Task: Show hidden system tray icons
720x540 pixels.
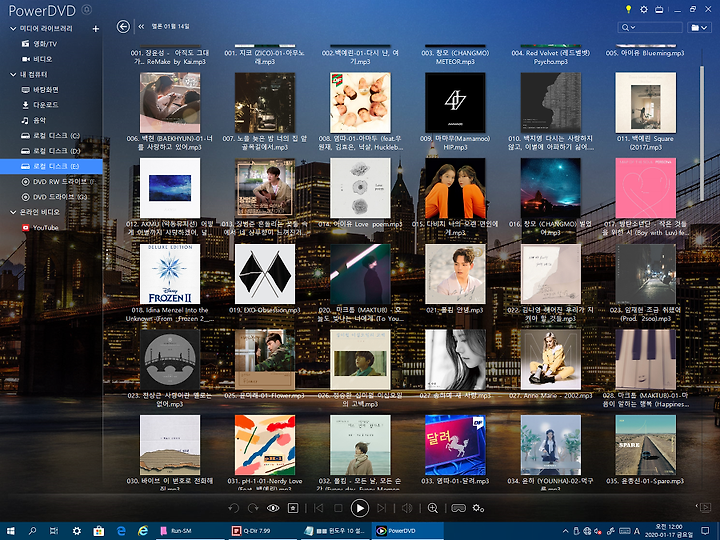Action: (x=566, y=531)
